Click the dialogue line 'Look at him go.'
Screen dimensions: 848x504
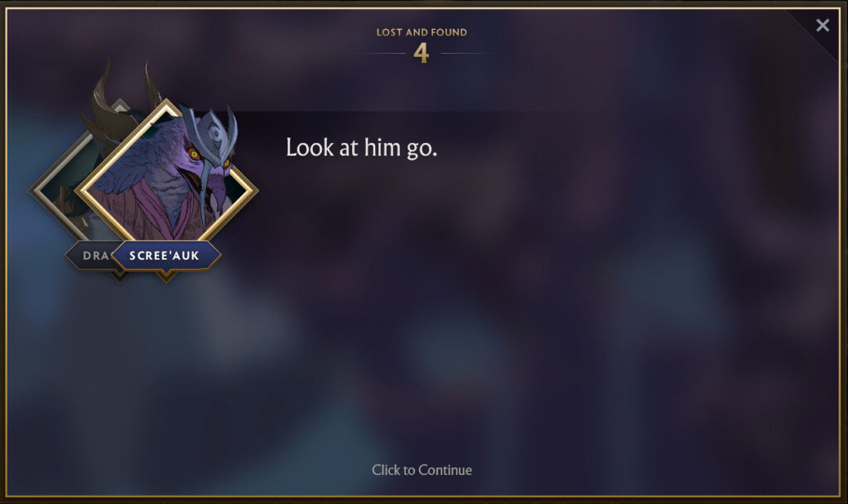pyautogui.click(x=361, y=147)
